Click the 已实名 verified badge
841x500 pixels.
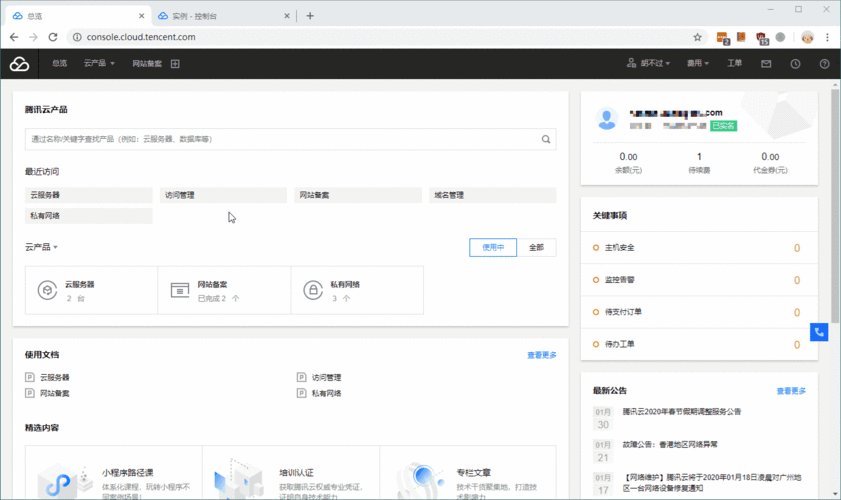(x=724, y=126)
